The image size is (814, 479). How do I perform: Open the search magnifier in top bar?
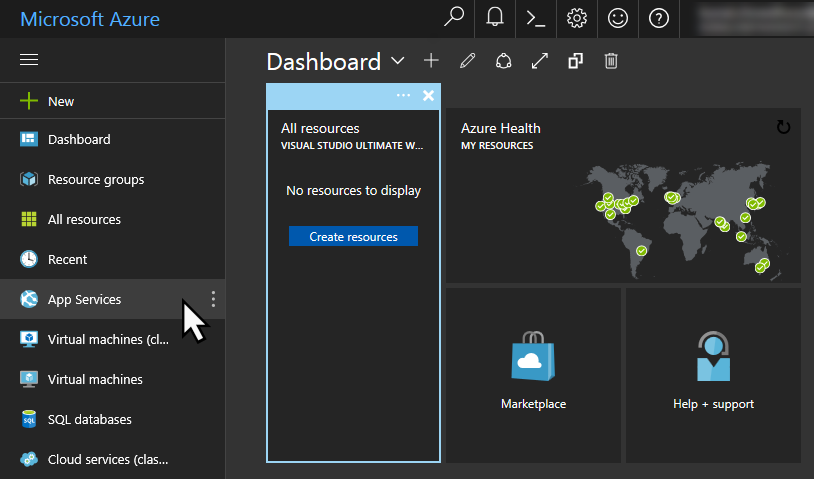(454, 18)
